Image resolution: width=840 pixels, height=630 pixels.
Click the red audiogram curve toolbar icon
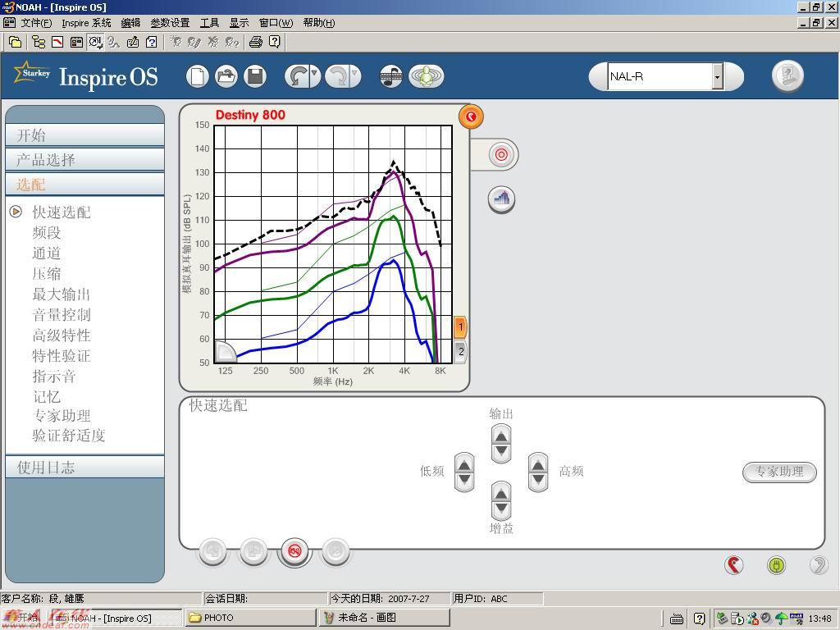[x=57, y=42]
